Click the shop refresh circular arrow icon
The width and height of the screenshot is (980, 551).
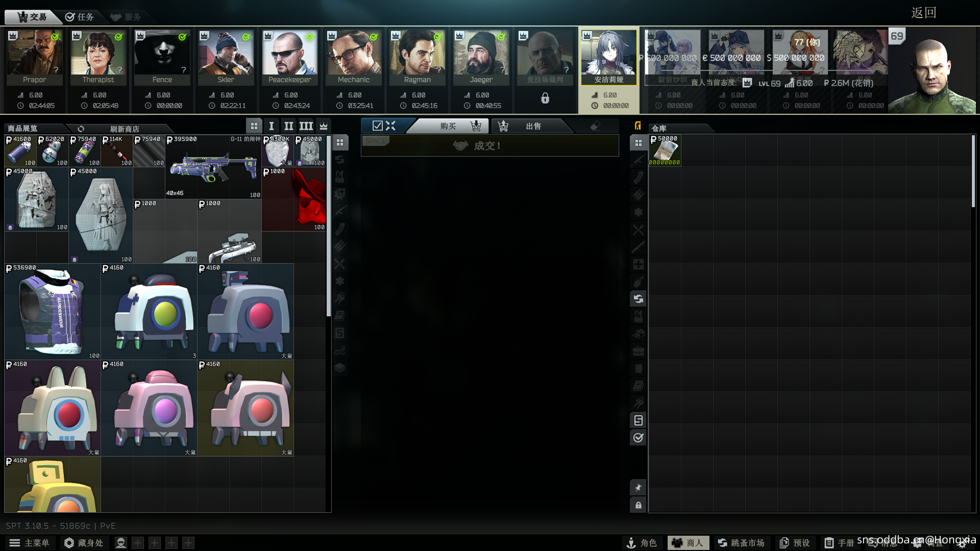coord(81,129)
